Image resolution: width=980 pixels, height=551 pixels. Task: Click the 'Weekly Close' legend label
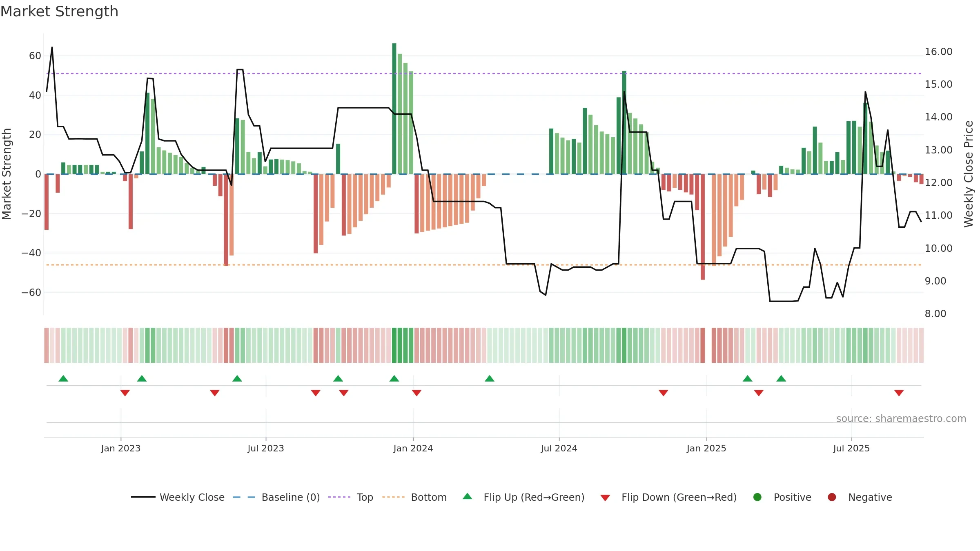click(192, 497)
